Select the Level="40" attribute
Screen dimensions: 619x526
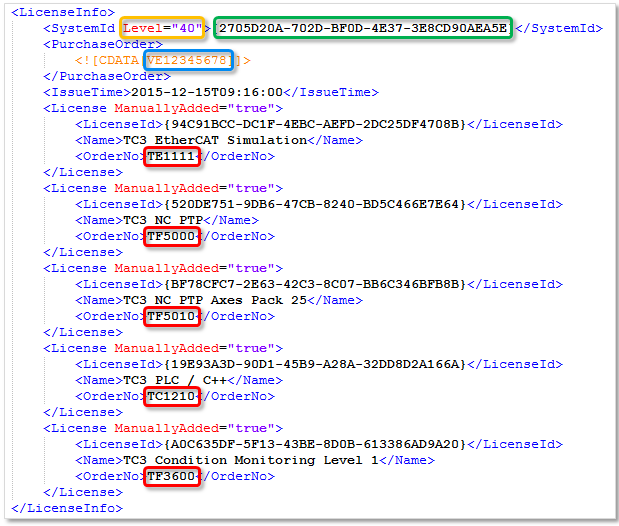click(x=162, y=28)
